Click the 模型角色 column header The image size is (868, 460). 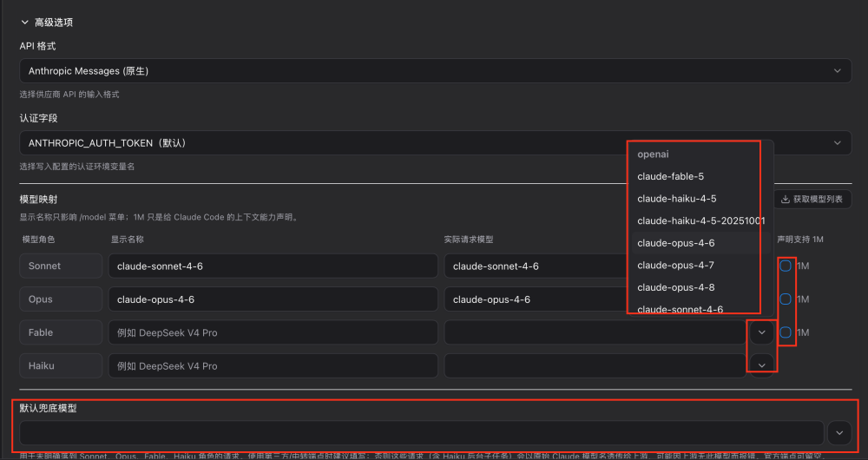point(39,240)
